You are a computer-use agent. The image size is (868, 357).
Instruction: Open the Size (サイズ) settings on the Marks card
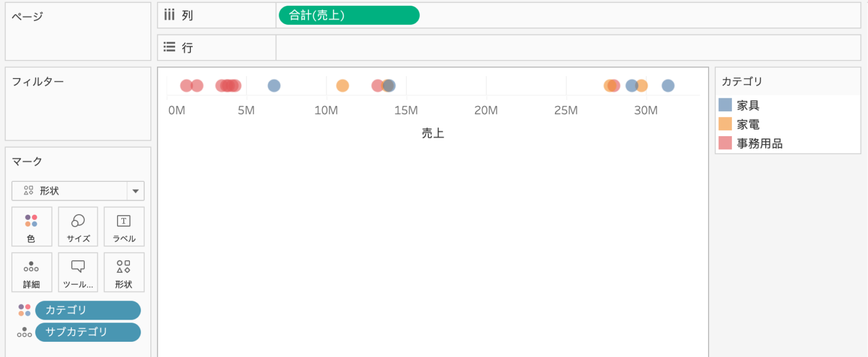point(77,227)
